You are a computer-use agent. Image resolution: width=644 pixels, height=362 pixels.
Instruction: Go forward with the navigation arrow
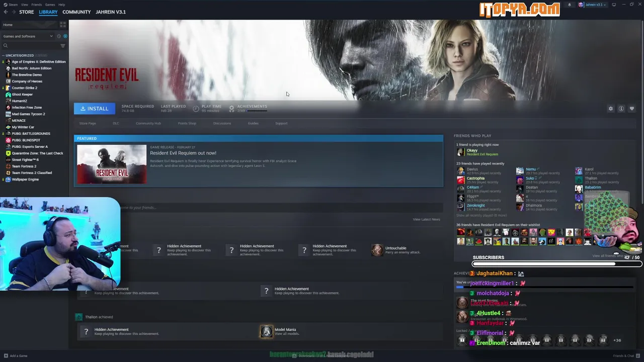click(x=13, y=12)
